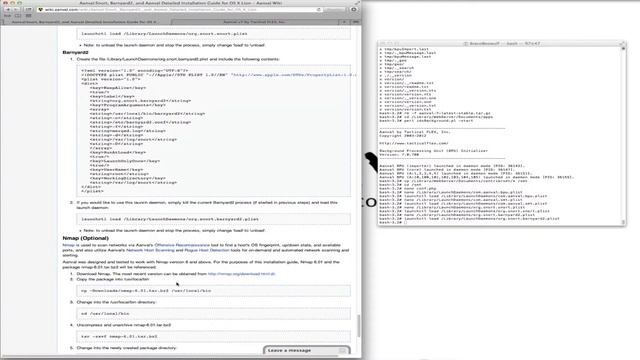Viewport: 640px width, 360px height.
Task: Click the Terminal window title bar
Action: coord(502,43)
